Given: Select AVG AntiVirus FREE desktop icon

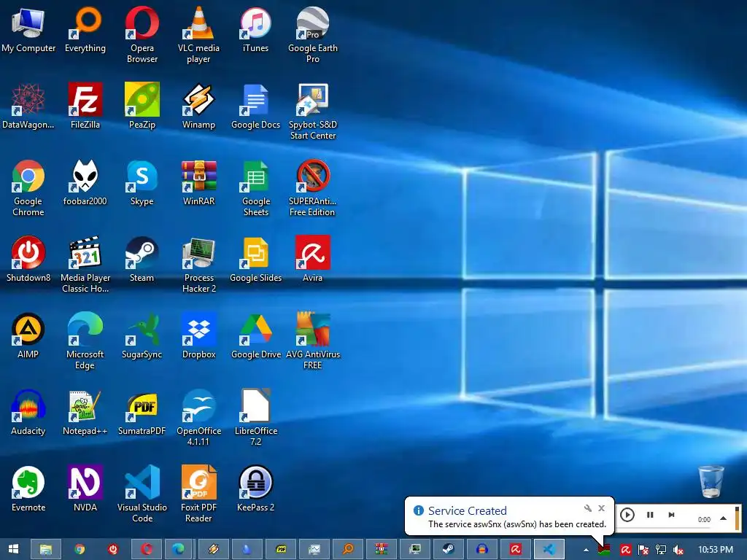Looking at the screenshot, I should pos(312,341).
